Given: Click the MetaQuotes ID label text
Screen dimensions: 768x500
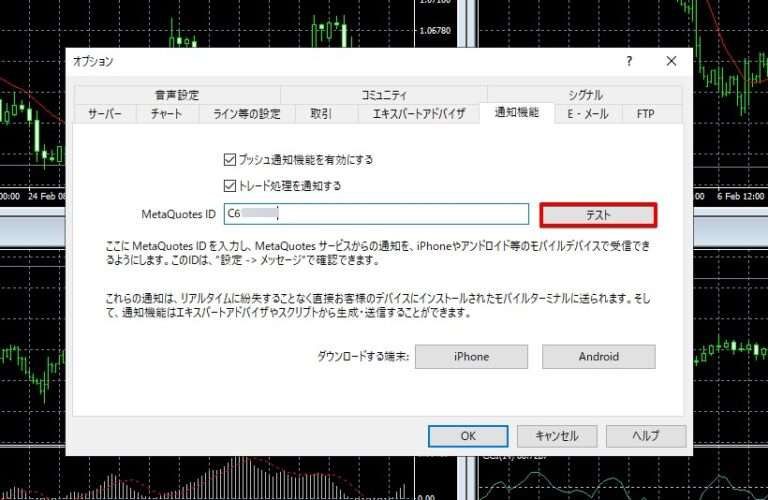Looking at the screenshot, I should pyautogui.click(x=178, y=214).
